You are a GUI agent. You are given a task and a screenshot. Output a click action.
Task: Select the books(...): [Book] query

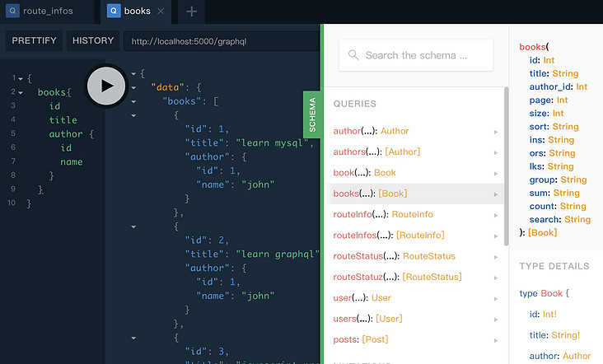tap(370, 194)
